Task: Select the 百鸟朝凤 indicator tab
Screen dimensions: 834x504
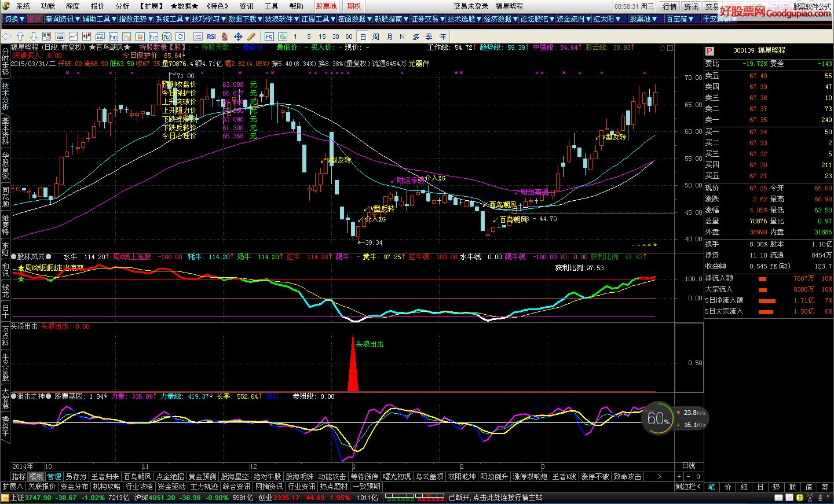Action: 137,477
